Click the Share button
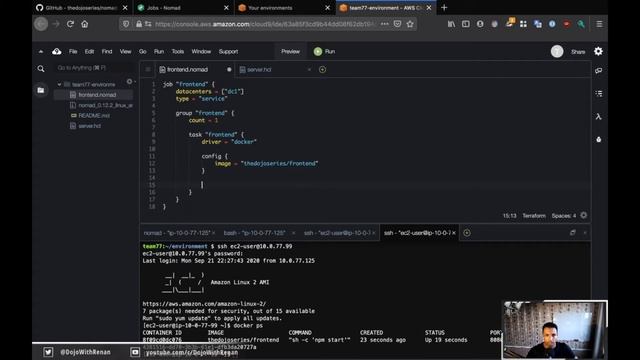The width and height of the screenshot is (640, 360). (578, 52)
